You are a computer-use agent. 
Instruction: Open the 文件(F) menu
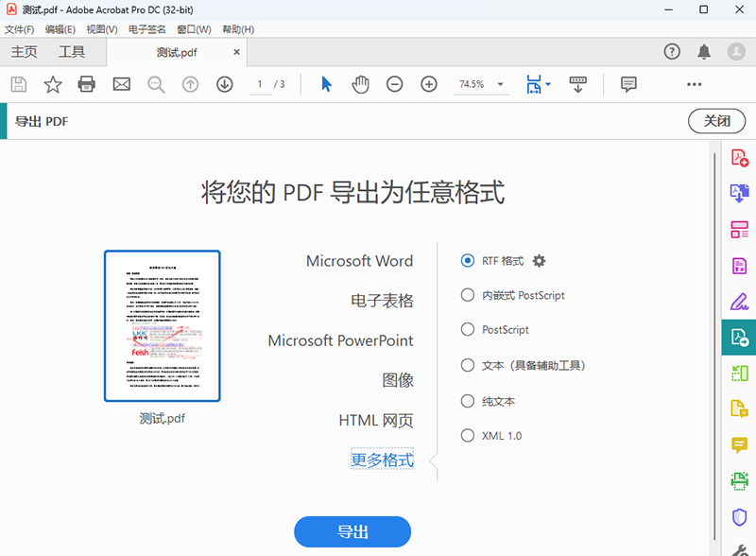[19, 29]
